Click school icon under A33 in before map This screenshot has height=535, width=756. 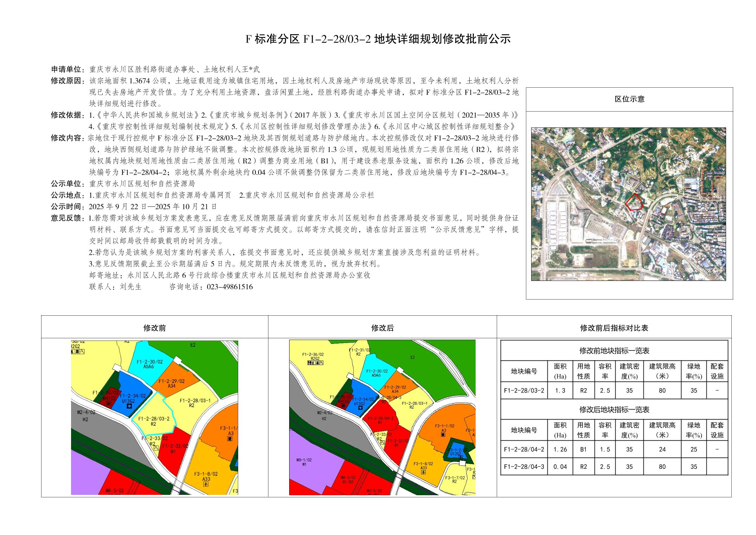pos(206,484)
